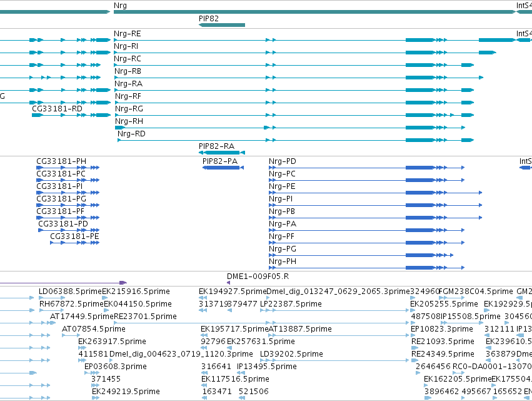This screenshot has height=401, width=532.
Task: Click EST label RE24349.5prime
Action: point(443,354)
